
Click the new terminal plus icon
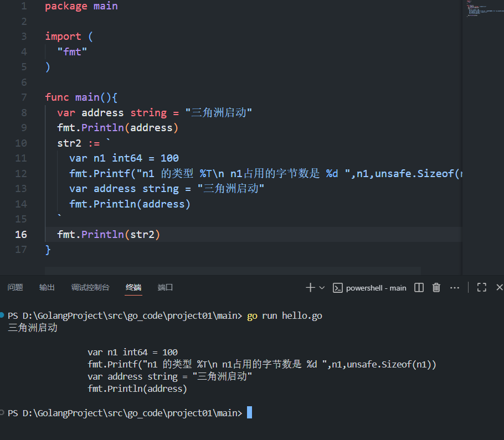310,287
